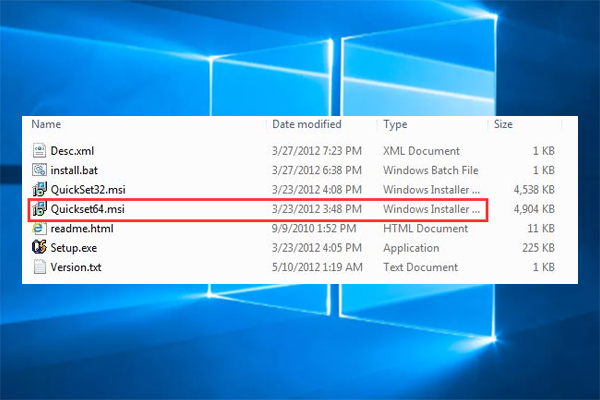600x400 pixels.
Task: Click the Desc.xml file icon
Action: pos(39,151)
